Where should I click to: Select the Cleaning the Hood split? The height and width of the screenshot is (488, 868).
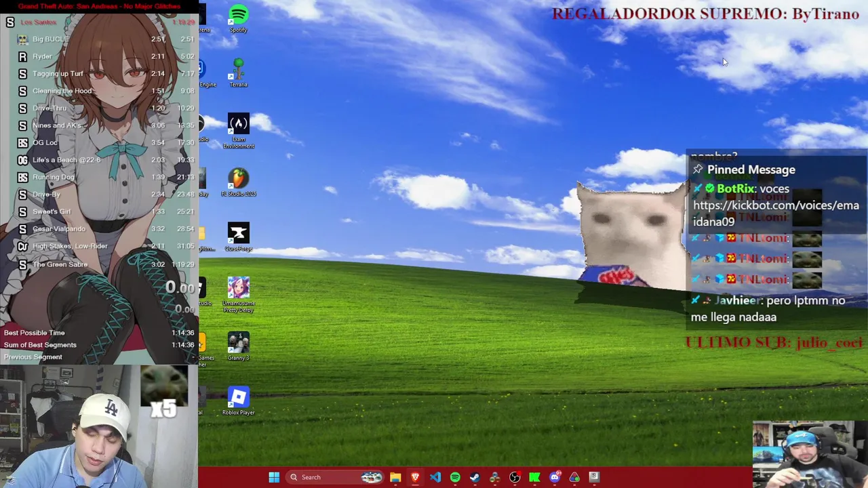(x=99, y=91)
